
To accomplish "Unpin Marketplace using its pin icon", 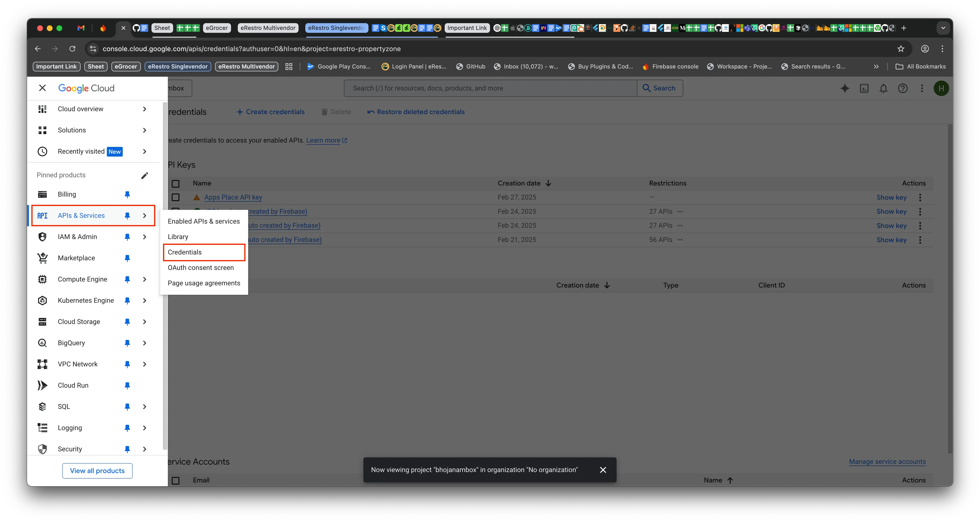I will pyautogui.click(x=128, y=258).
